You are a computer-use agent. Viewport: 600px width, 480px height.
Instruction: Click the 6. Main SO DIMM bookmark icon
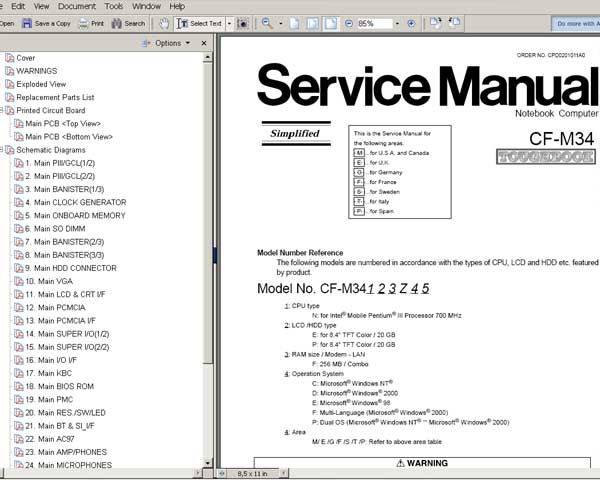coord(18,229)
